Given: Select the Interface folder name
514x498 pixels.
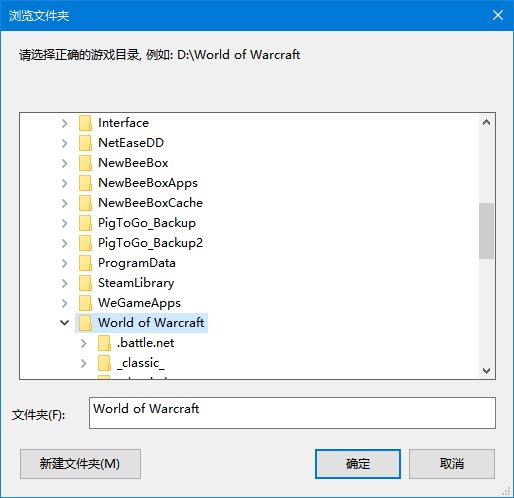Looking at the screenshot, I should point(123,123).
